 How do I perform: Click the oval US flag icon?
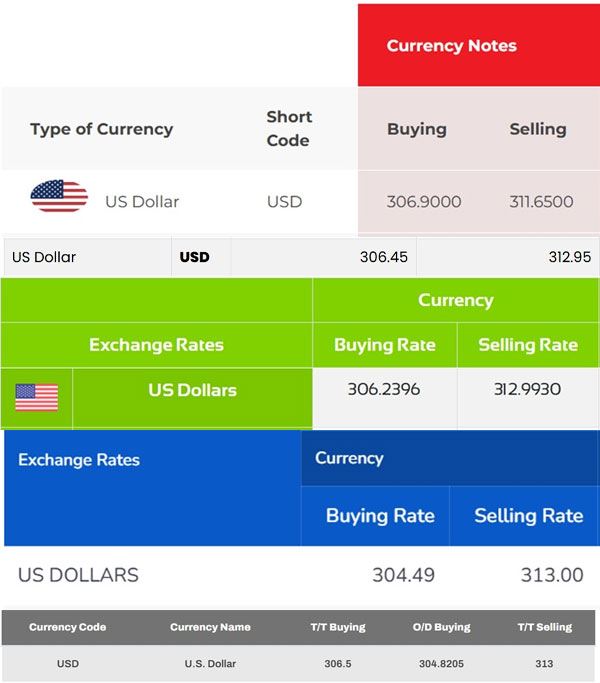click(59, 196)
